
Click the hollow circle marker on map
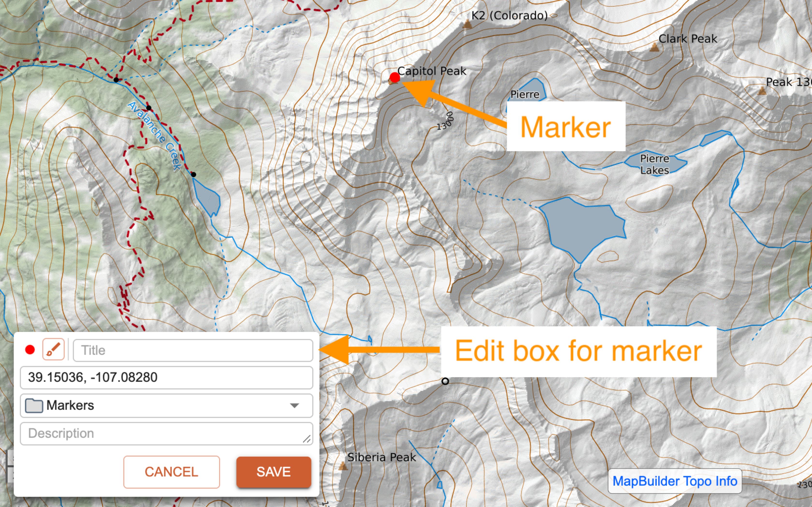tap(445, 381)
